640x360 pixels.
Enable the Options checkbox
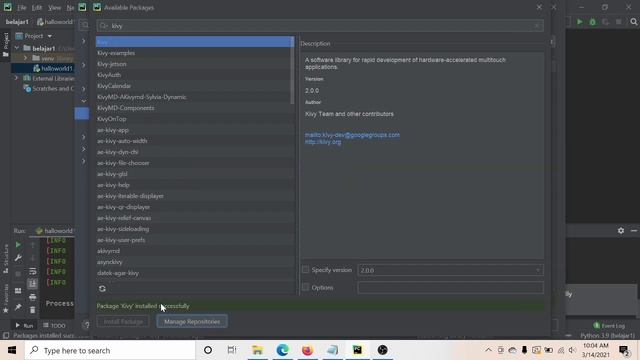[x=305, y=287]
